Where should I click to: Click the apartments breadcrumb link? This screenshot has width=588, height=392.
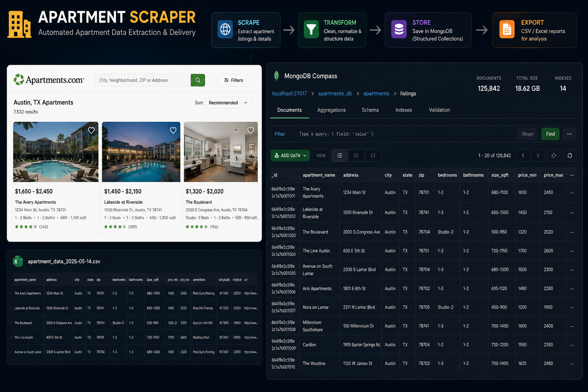tap(376, 93)
